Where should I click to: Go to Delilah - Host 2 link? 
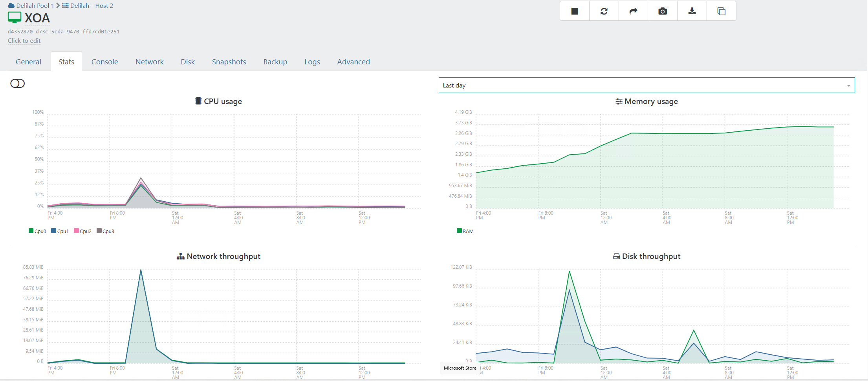point(91,5)
